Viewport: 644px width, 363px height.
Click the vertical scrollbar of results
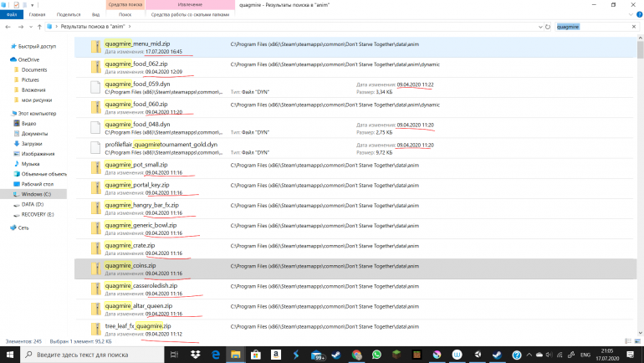[640, 167]
